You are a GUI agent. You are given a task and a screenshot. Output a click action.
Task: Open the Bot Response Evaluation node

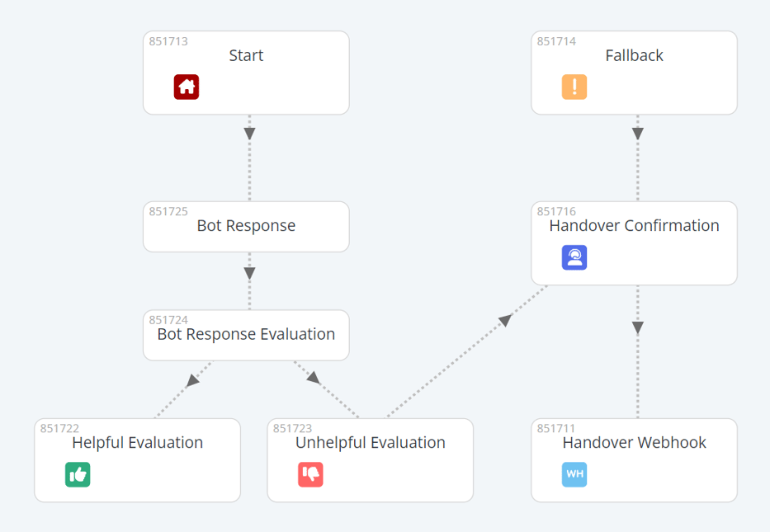(246, 335)
